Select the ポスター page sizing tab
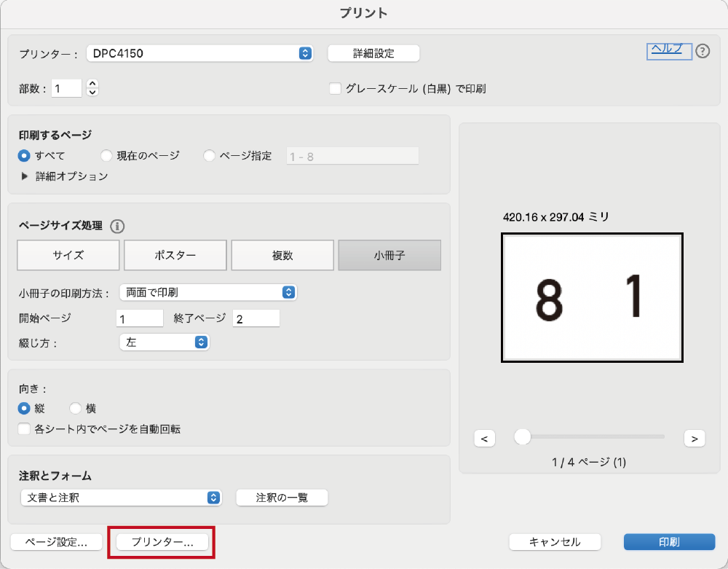Viewport: 728px width, 569px height. pos(175,256)
